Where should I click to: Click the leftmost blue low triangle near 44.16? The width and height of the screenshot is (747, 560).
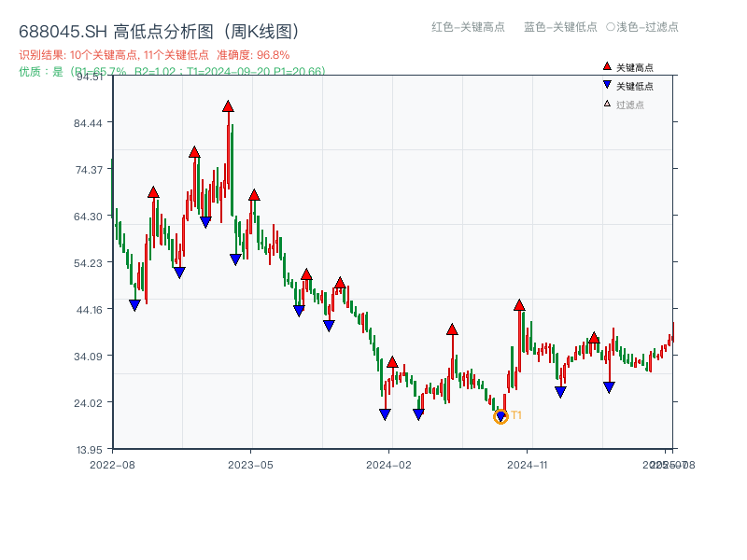click(x=134, y=303)
